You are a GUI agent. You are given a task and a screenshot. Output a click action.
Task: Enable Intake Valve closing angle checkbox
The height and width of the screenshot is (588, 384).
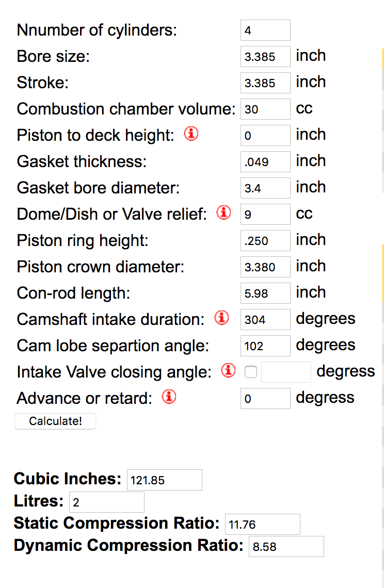[251, 372]
